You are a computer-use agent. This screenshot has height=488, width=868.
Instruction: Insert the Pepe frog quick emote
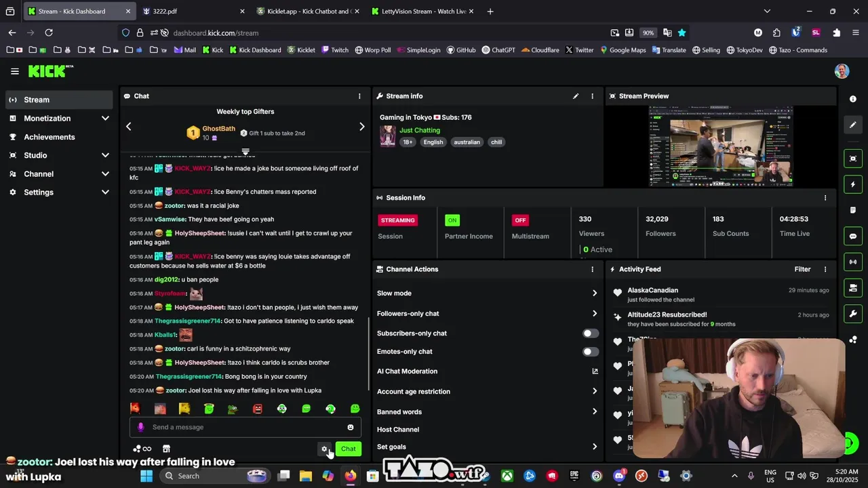tap(233, 409)
